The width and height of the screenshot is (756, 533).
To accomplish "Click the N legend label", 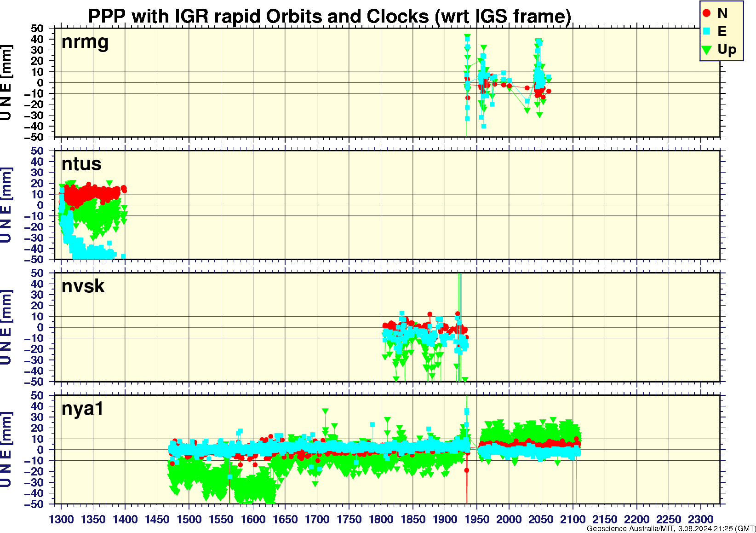I will [x=722, y=13].
